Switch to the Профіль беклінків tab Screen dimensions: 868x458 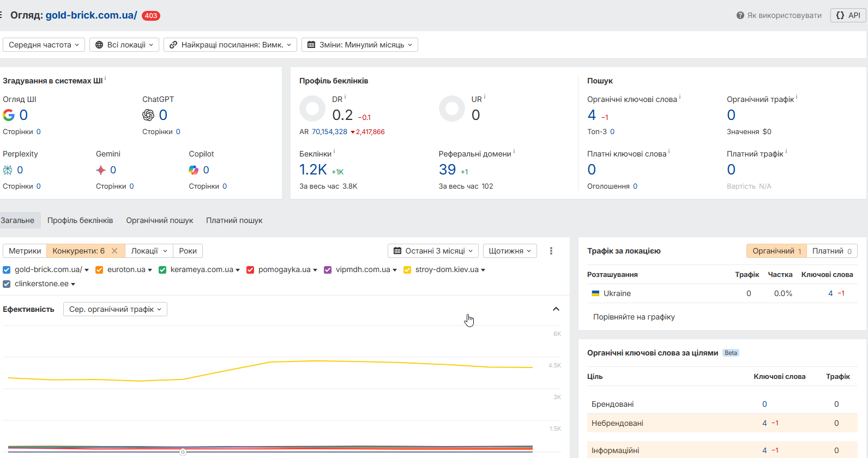point(80,220)
